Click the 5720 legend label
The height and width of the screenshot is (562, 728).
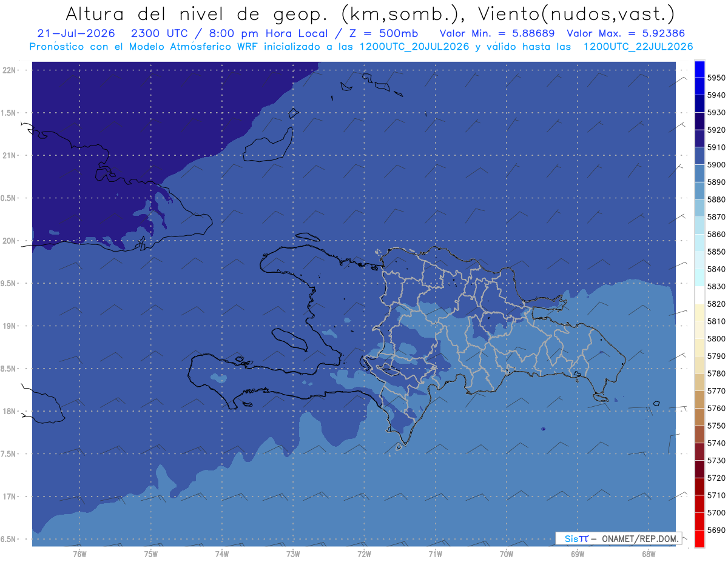tap(716, 478)
